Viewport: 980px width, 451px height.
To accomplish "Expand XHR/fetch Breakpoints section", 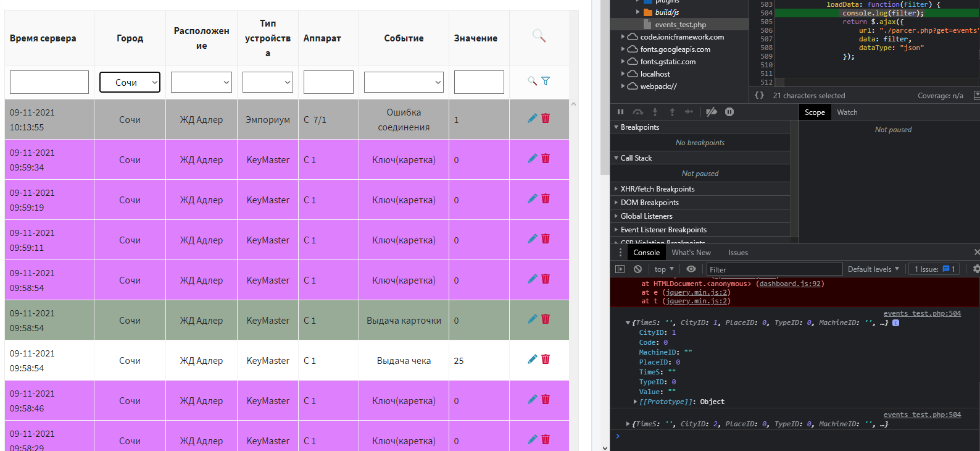I will [x=700, y=188].
